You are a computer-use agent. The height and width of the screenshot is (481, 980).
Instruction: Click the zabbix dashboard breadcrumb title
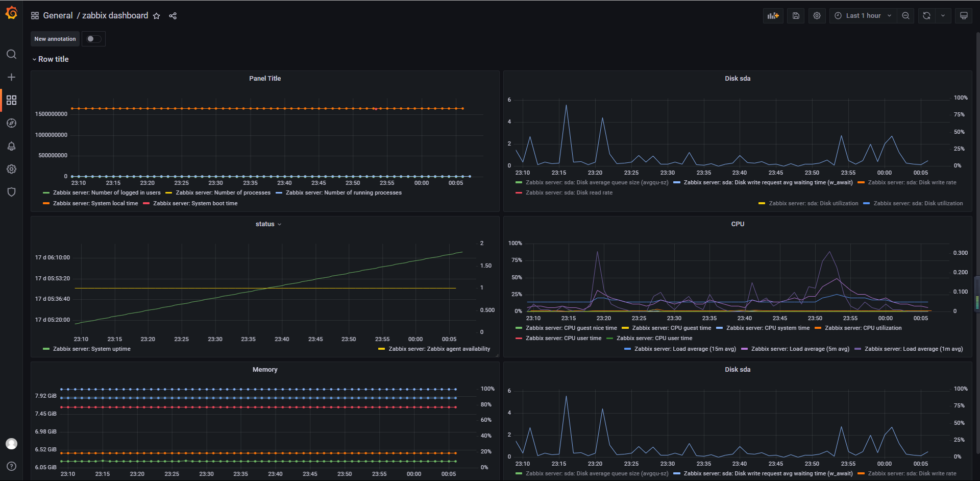pyautogui.click(x=115, y=16)
